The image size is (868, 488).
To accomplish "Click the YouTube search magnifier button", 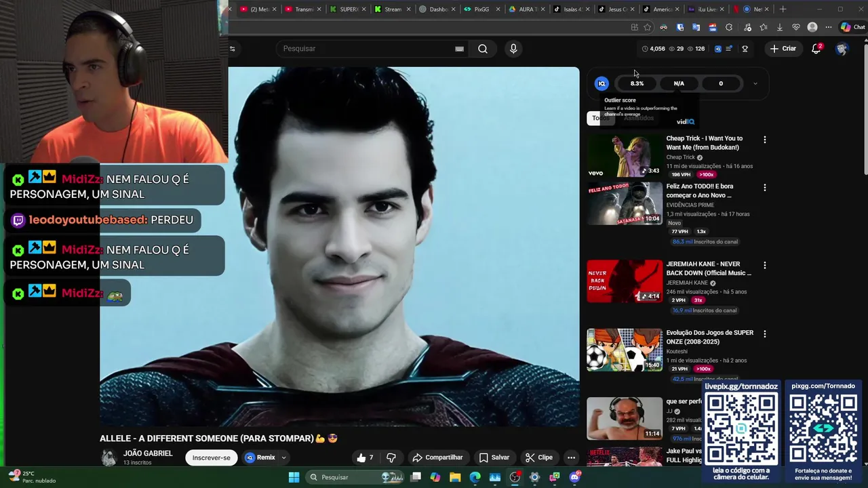I will tap(483, 49).
